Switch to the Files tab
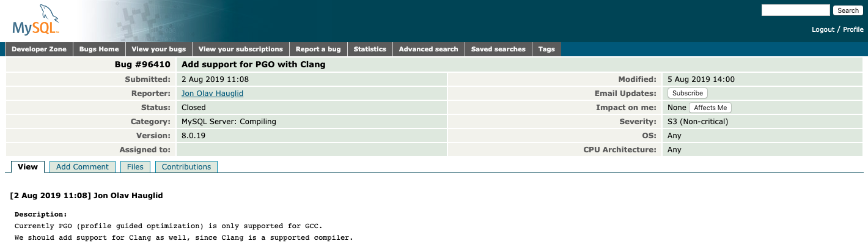This screenshot has width=868, height=252. click(x=135, y=167)
